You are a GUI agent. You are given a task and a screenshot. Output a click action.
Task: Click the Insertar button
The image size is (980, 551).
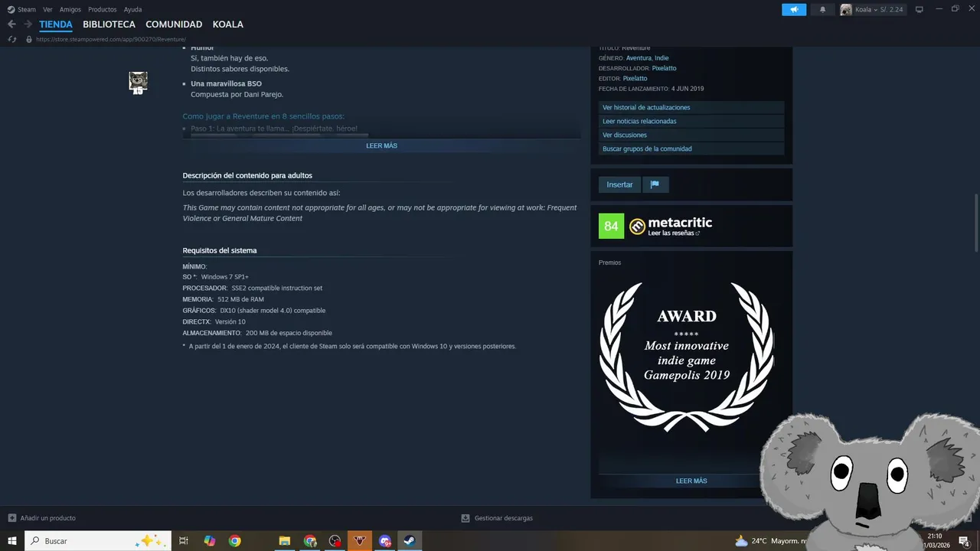pos(619,184)
